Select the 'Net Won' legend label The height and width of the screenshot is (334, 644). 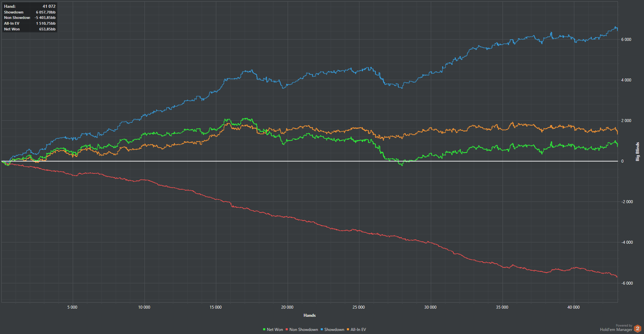click(275, 330)
